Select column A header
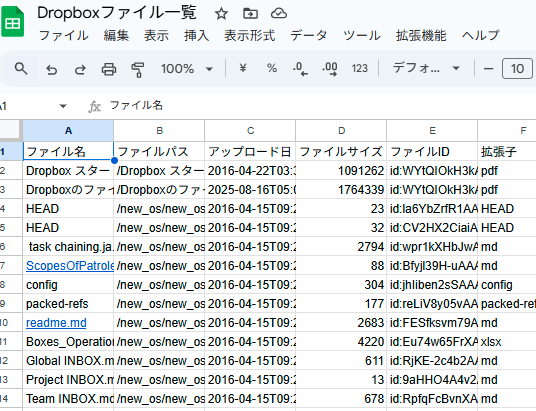 (x=68, y=131)
